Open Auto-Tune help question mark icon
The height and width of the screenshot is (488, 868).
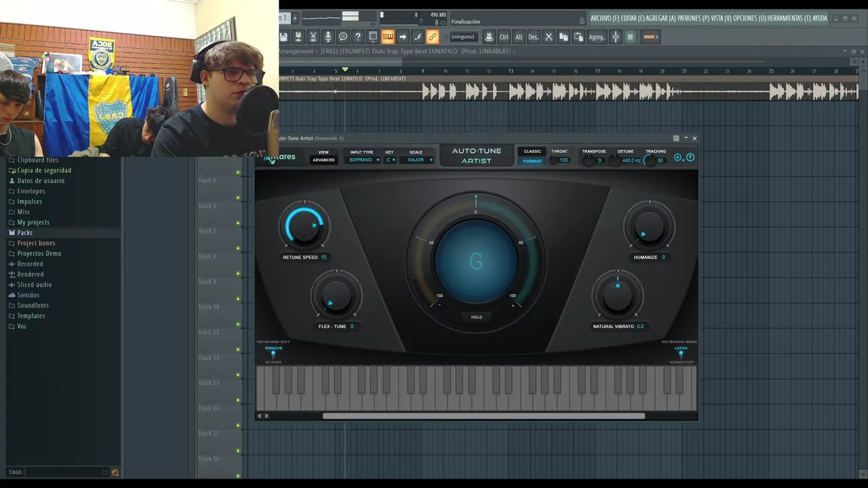690,158
